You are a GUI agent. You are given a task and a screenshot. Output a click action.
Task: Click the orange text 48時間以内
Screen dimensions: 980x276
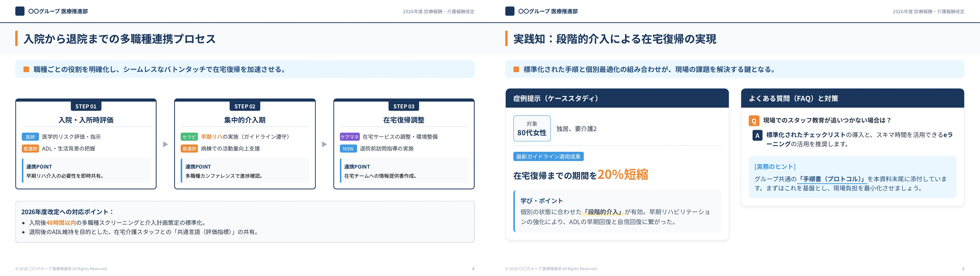(x=61, y=223)
